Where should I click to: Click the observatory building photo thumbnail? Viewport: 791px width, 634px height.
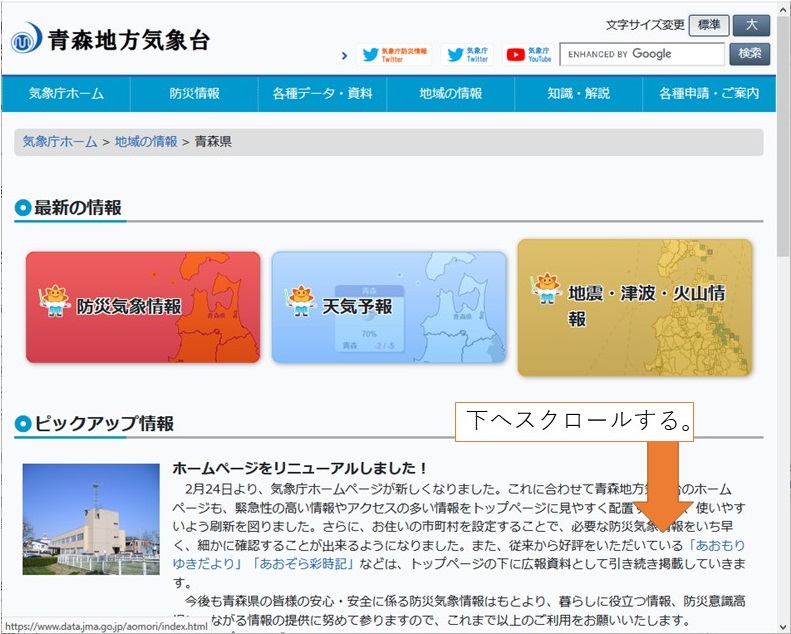click(91, 518)
